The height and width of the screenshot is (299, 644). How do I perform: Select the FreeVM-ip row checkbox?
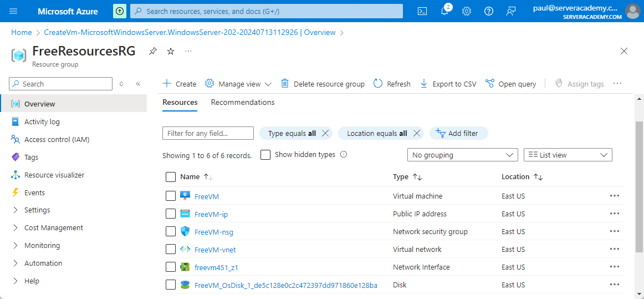(x=171, y=214)
